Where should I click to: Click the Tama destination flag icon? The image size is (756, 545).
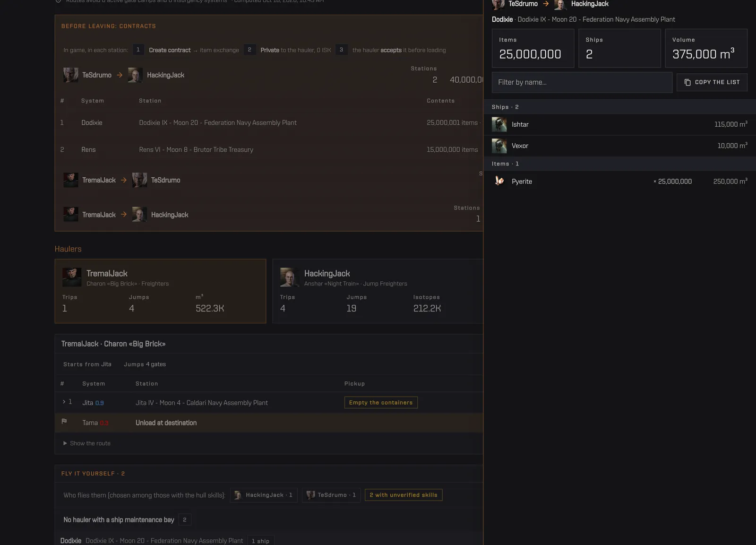pyautogui.click(x=64, y=421)
